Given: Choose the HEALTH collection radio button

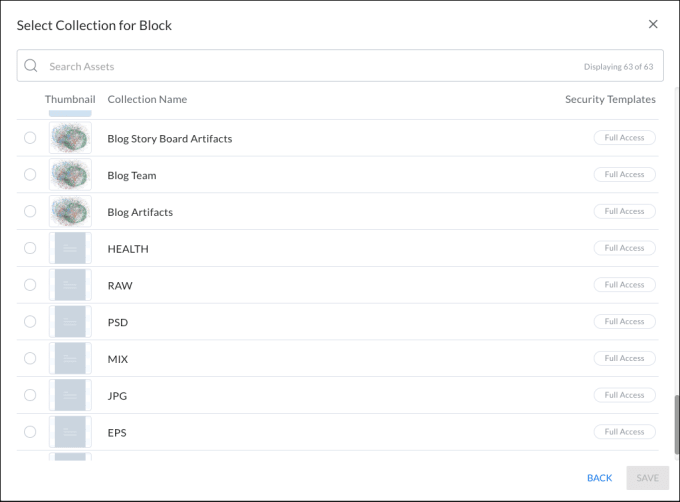Looking at the screenshot, I should click(30, 248).
